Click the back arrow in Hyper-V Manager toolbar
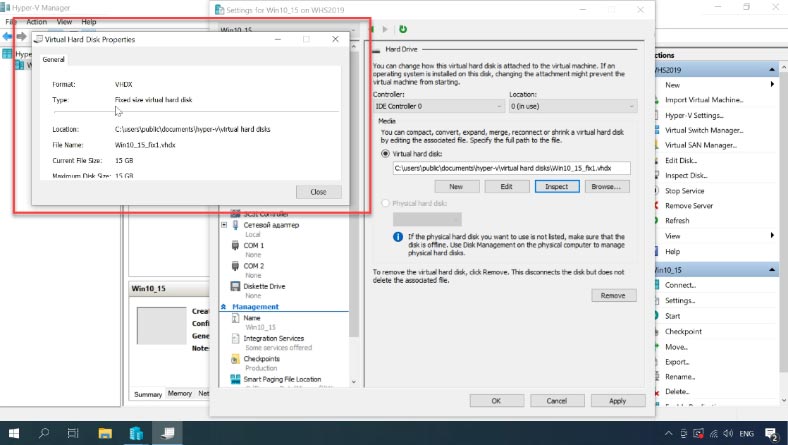This screenshot has width=788, height=445. click(x=7, y=36)
